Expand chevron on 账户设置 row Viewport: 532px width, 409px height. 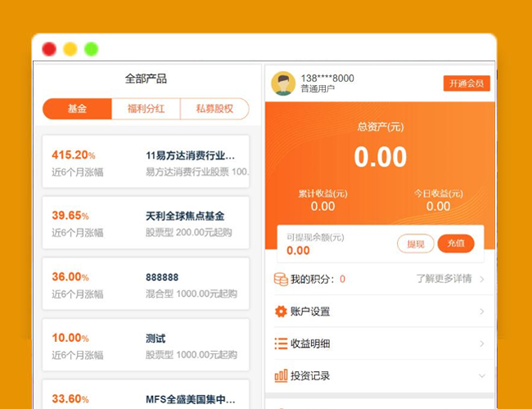(x=482, y=312)
